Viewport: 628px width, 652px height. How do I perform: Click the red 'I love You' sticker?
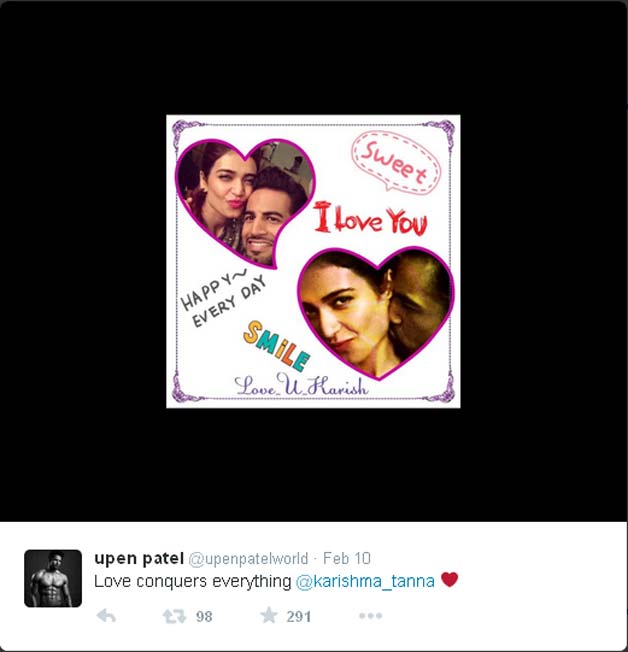point(370,218)
